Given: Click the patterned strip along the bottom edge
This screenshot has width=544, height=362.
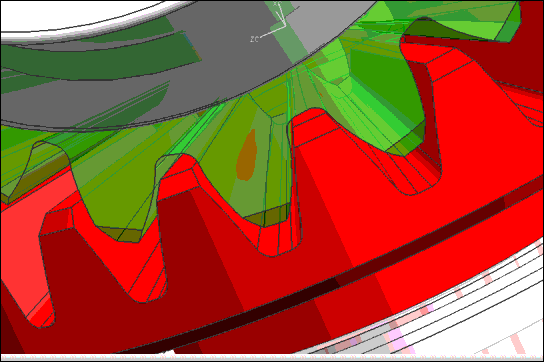Looking at the screenshot, I should (272, 357).
